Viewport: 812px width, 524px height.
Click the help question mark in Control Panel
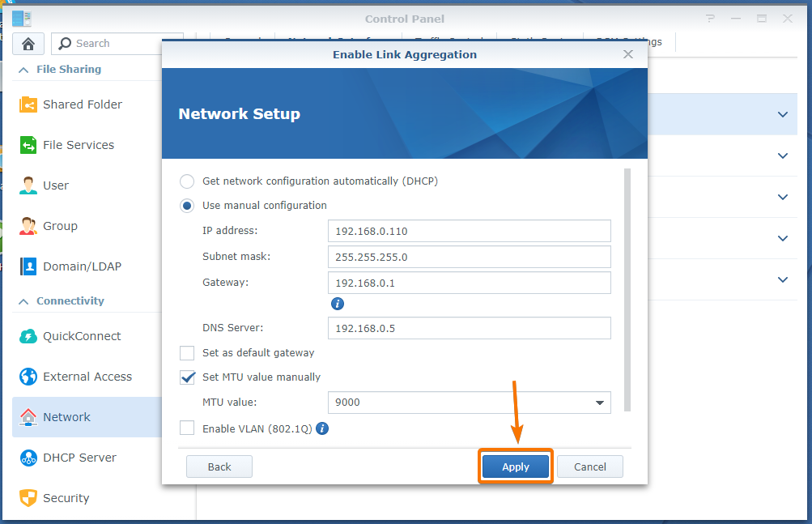pyautogui.click(x=710, y=19)
